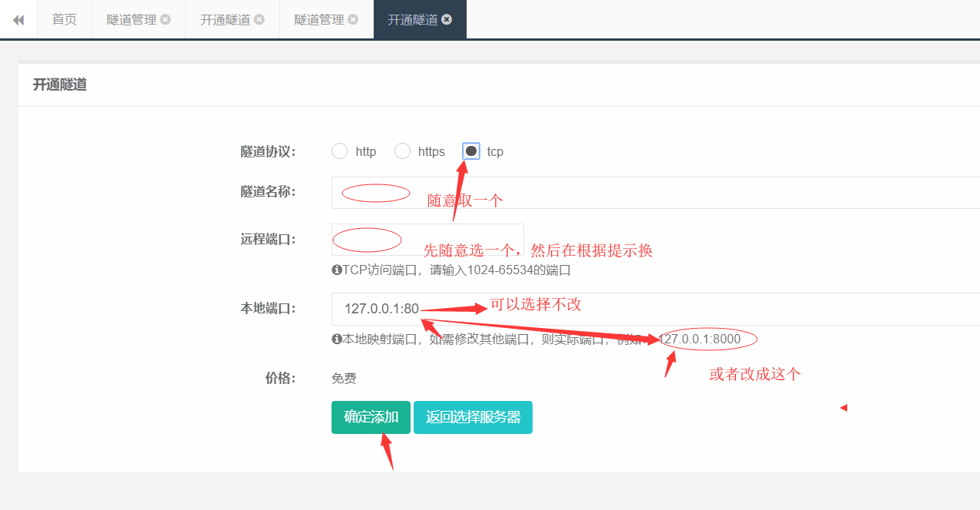Click the info icon before TCP端口 hint
The width and height of the screenshot is (980, 510).
[x=336, y=270]
